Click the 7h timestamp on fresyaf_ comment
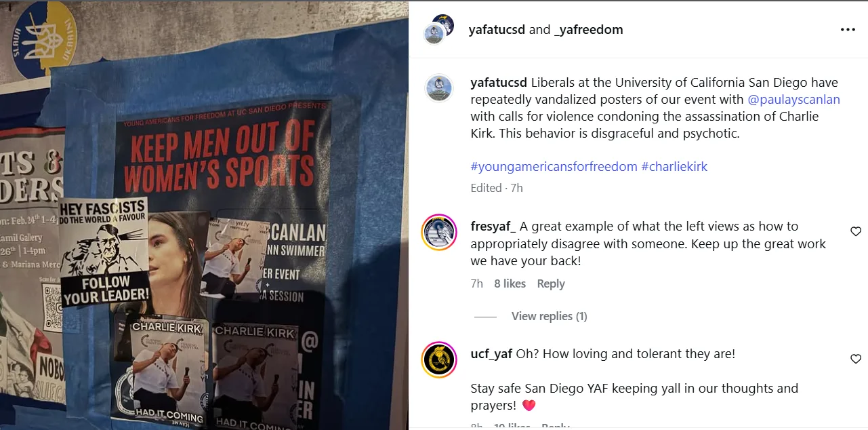Viewport: 868px width, 430px height. click(x=477, y=284)
